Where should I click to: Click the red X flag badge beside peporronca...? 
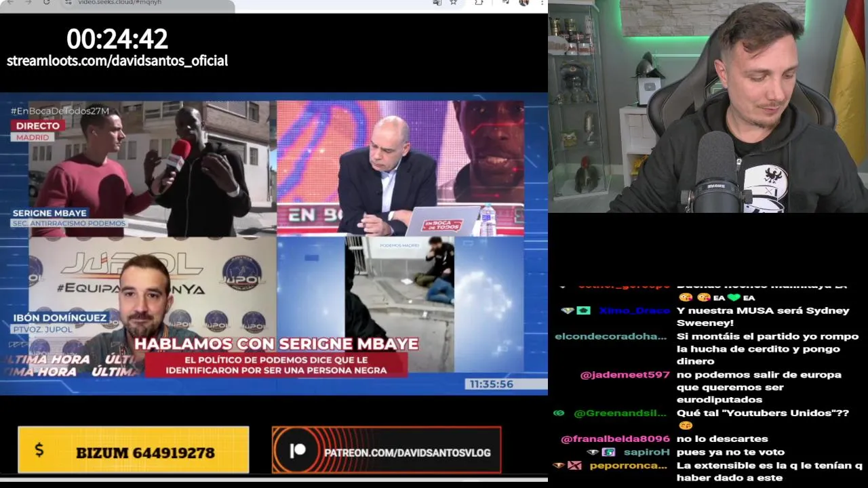[574, 466]
